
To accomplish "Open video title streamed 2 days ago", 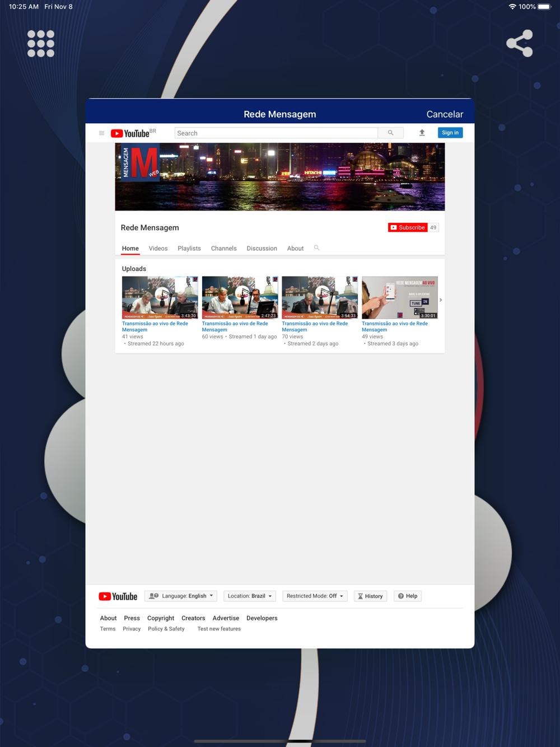I will click(315, 326).
